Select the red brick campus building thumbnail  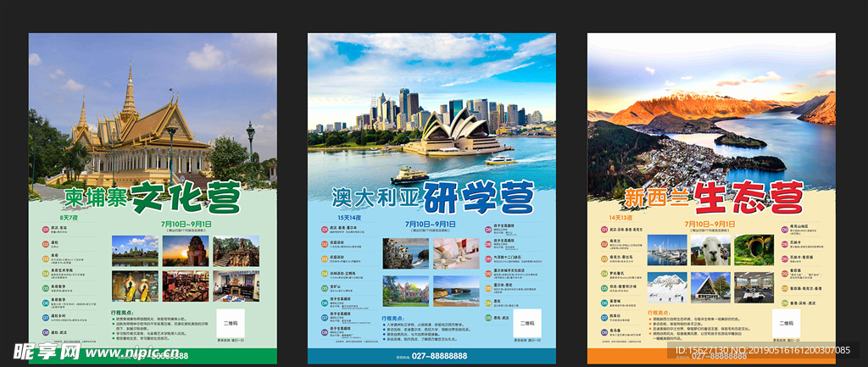click(x=406, y=291)
